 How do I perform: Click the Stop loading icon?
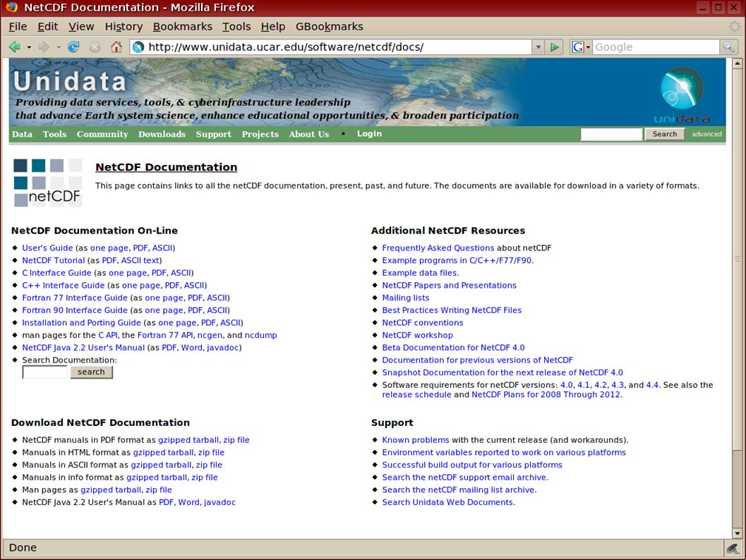(95, 47)
